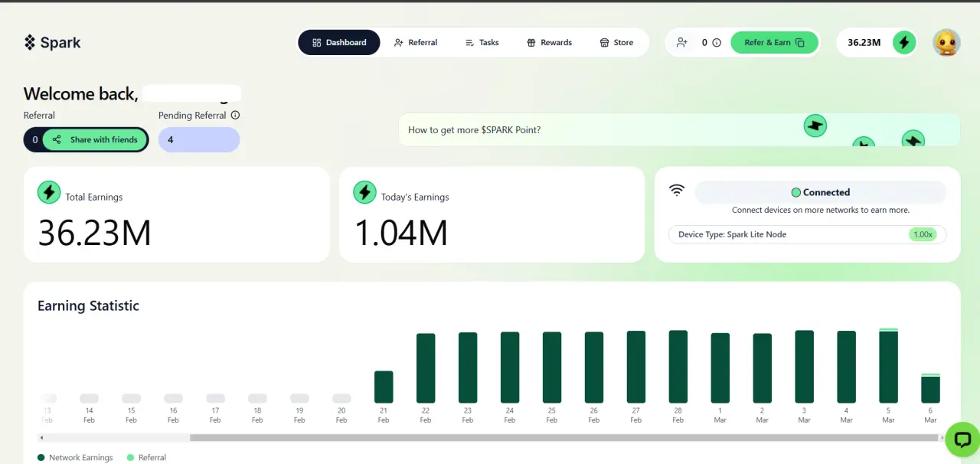
Task: Open the Rewards tab
Action: [x=549, y=42]
